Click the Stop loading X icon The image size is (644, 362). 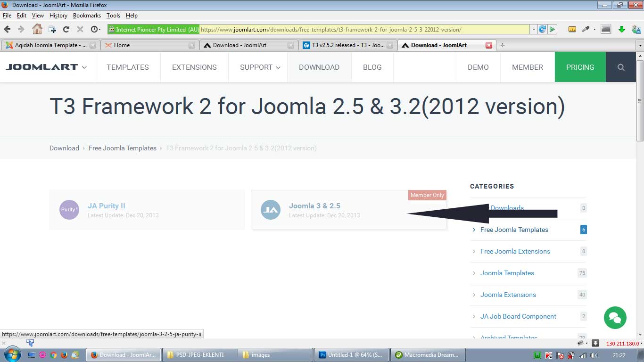[80, 29]
